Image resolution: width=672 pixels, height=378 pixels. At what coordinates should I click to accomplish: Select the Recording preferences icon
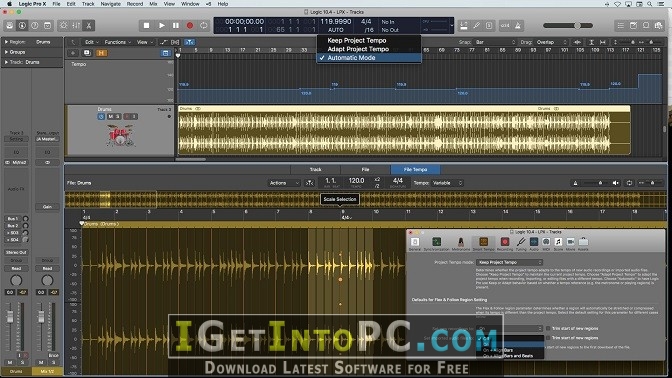click(505, 242)
